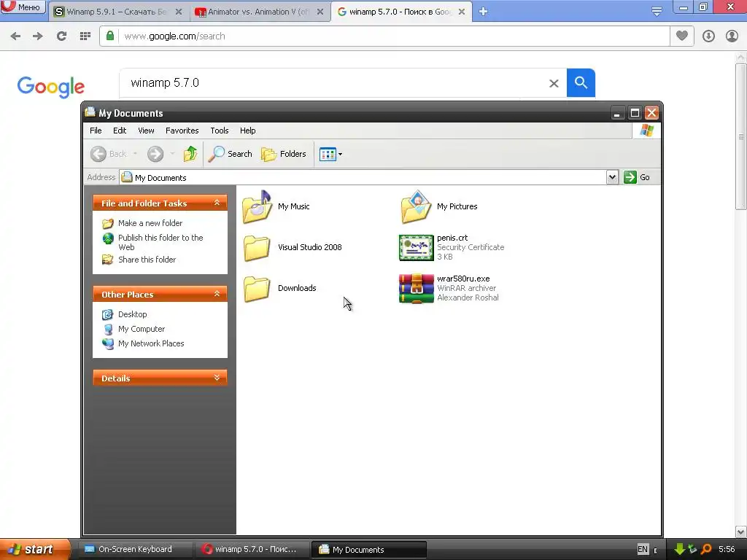Select the wrar580ru.exe WinRAR icon
This screenshot has width=747, height=560.
[x=416, y=288]
